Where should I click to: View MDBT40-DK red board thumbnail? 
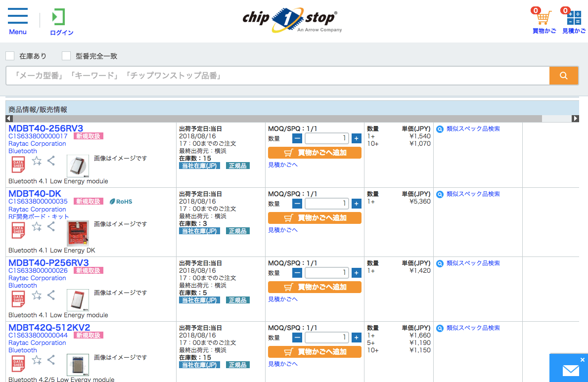(x=78, y=233)
